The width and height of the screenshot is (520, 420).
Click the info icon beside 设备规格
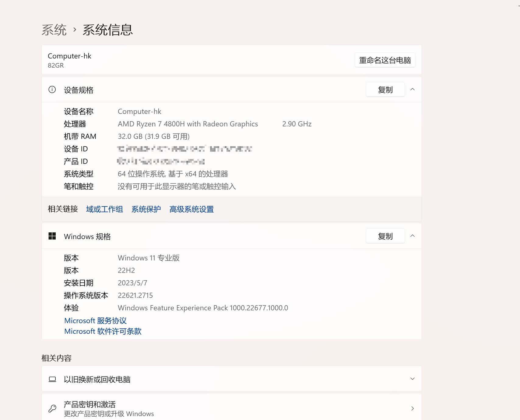pos(52,90)
